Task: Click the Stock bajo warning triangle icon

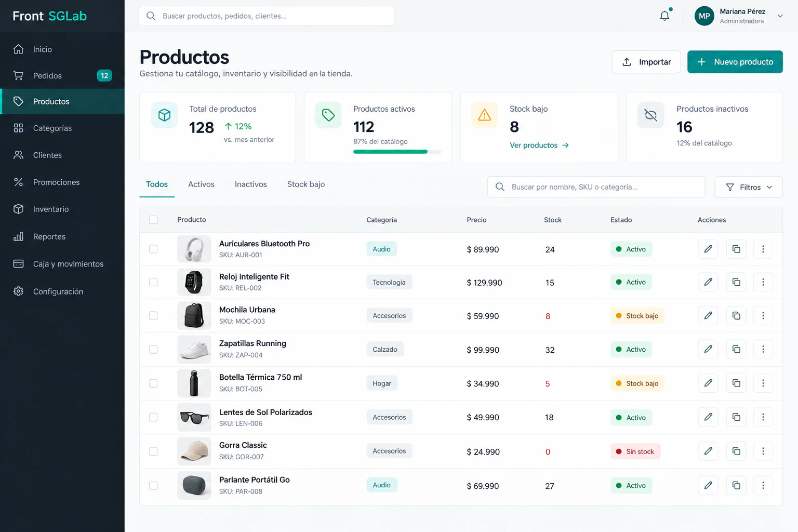Action: click(x=484, y=115)
